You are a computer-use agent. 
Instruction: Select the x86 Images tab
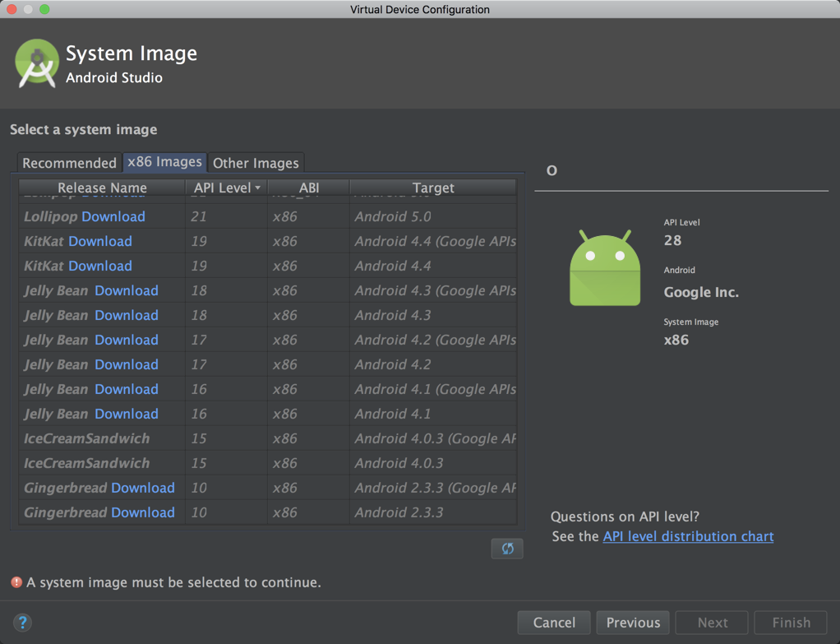pyautogui.click(x=164, y=162)
